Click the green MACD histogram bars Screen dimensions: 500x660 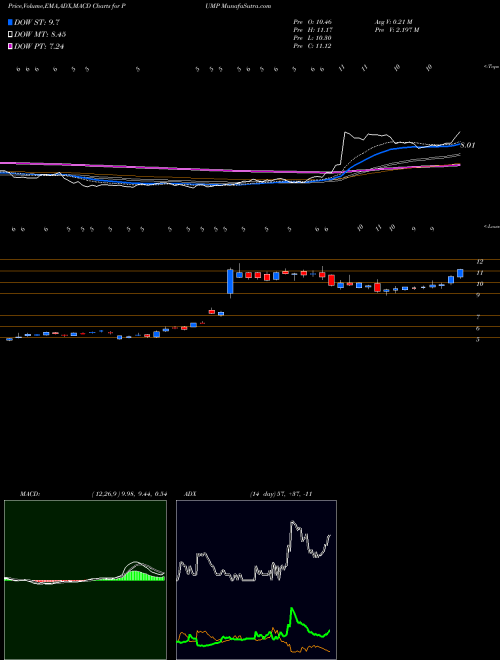pos(143,576)
